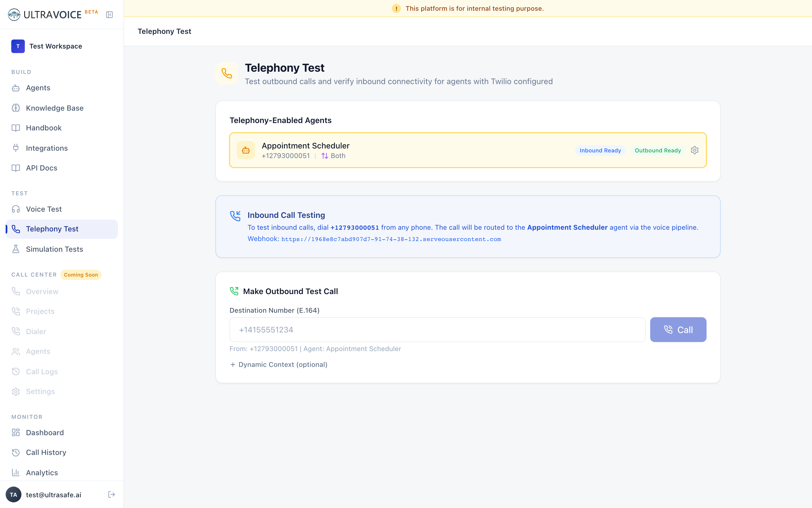Click Simulation Tests flask icon

tap(16, 249)
